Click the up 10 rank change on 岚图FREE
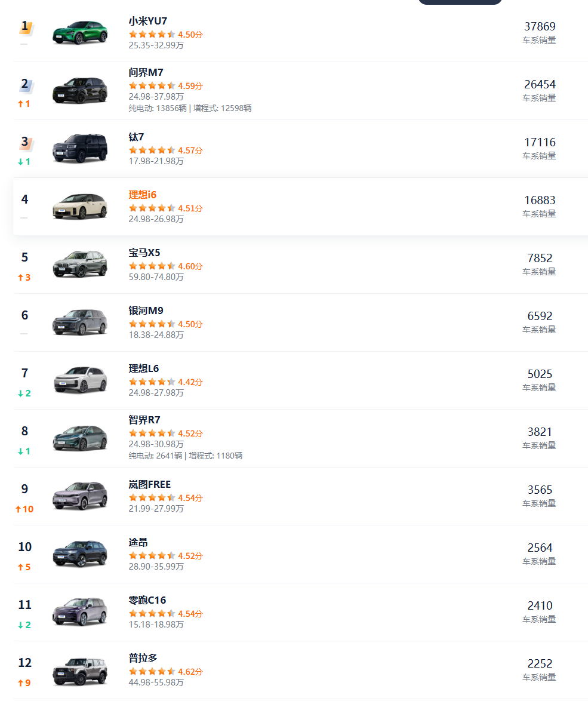 pyautogui.click(x=24, y=509)
